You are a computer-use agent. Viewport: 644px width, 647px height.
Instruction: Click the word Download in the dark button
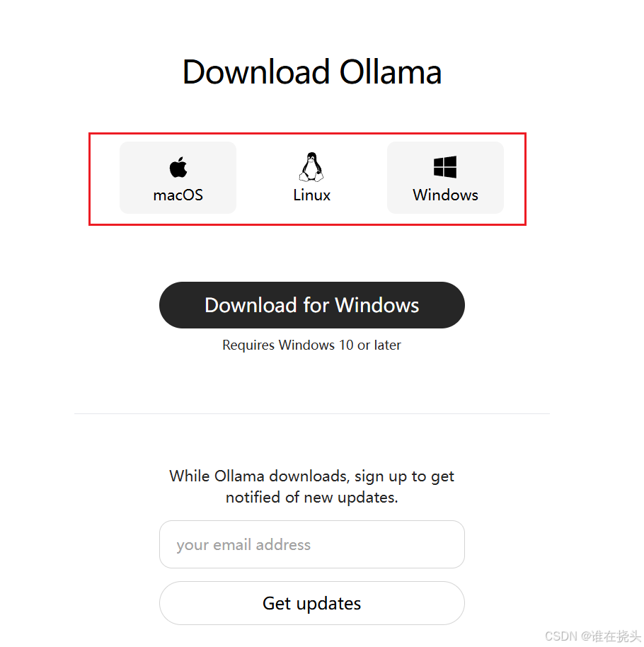point(251,305)
